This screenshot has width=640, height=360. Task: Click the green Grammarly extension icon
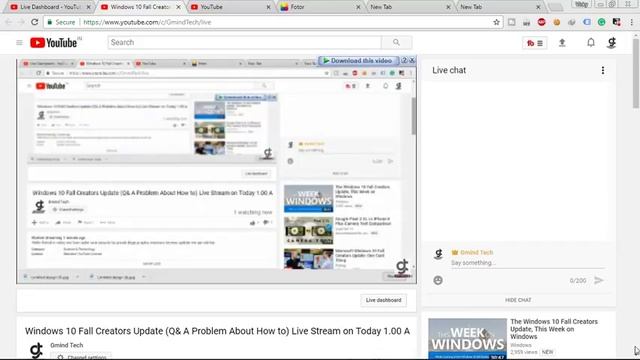(x=602, y=22)
